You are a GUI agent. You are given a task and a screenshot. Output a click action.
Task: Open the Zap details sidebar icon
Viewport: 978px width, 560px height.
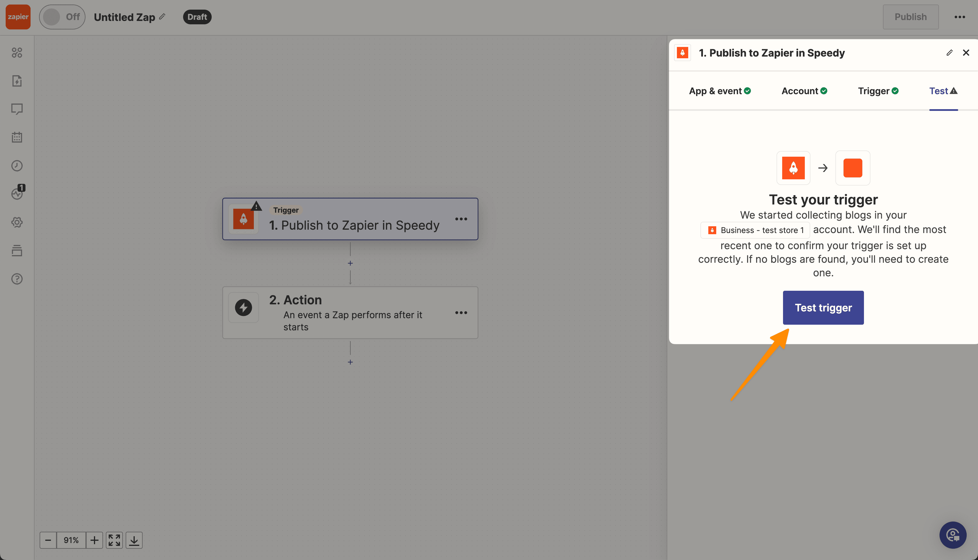click(x=17, y=81)
